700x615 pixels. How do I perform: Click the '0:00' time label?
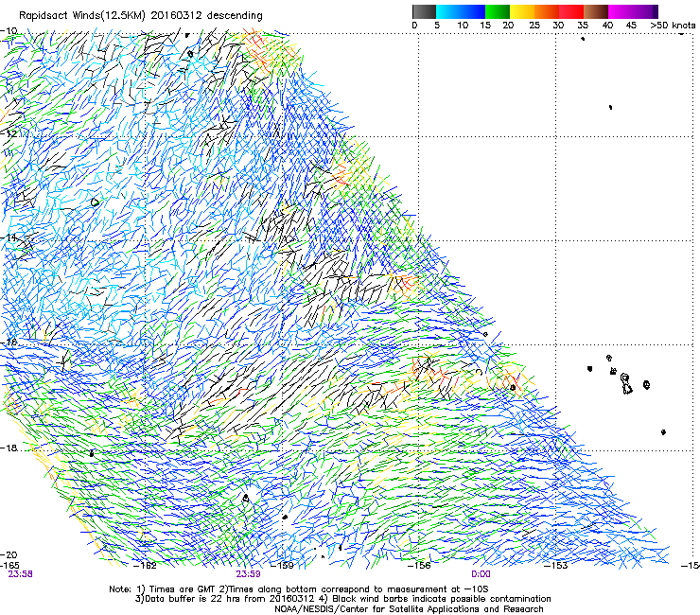pyautogui.click(x=481, y=574)
